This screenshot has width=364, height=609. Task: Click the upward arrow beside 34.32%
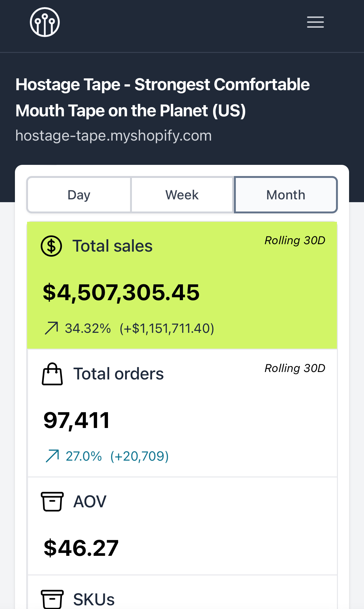click(x=51, y=328)
